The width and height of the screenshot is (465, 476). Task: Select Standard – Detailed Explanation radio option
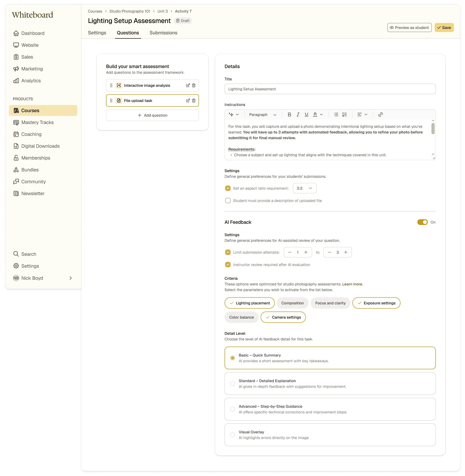pyautogui.click(x=232, y=384)
